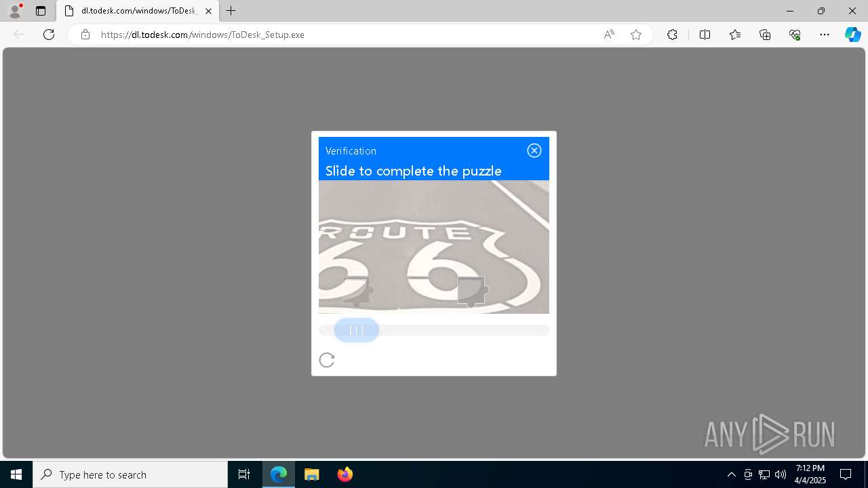Open a new browser tab
Screen dimensions: 868x488
pos(231,11)
